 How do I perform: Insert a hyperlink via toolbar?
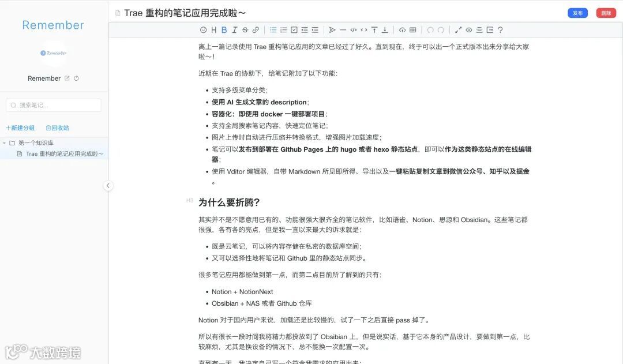[x=256, y=30]
